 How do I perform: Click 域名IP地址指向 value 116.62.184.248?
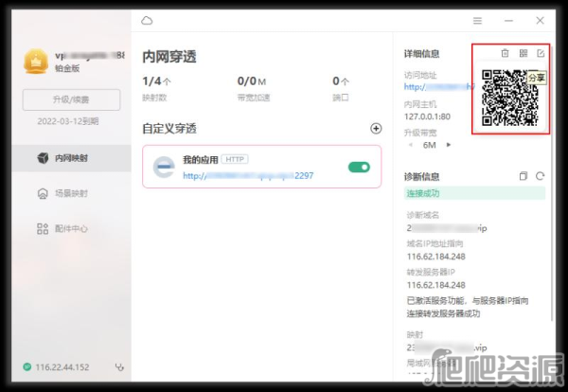click(435, 257)
